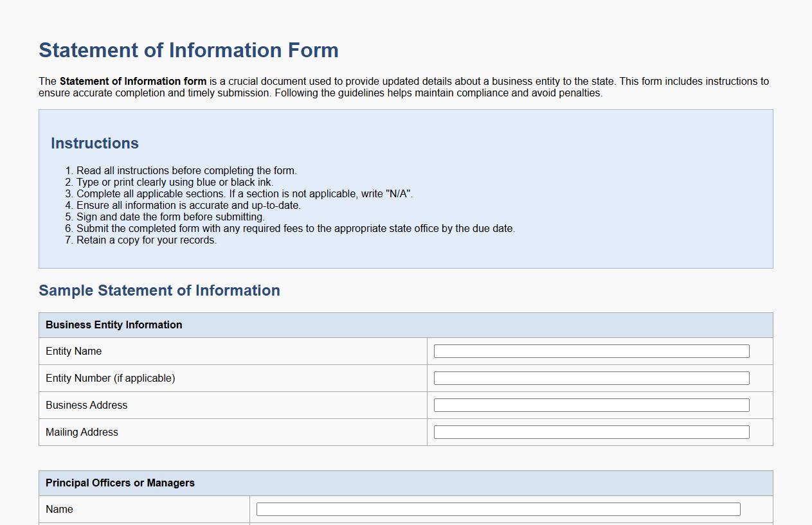Click the Mailing Address row label
This screenshot has height=525, width=812.
pyautogui.click(x=82, y=432)
